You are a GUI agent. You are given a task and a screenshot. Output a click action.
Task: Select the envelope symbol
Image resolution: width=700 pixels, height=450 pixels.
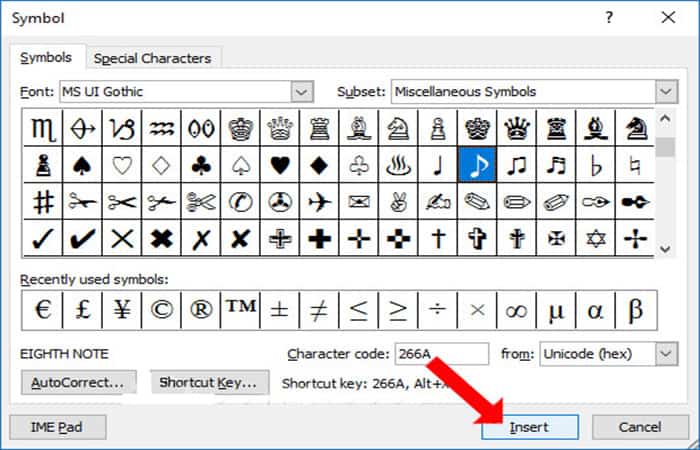point(358,201)
